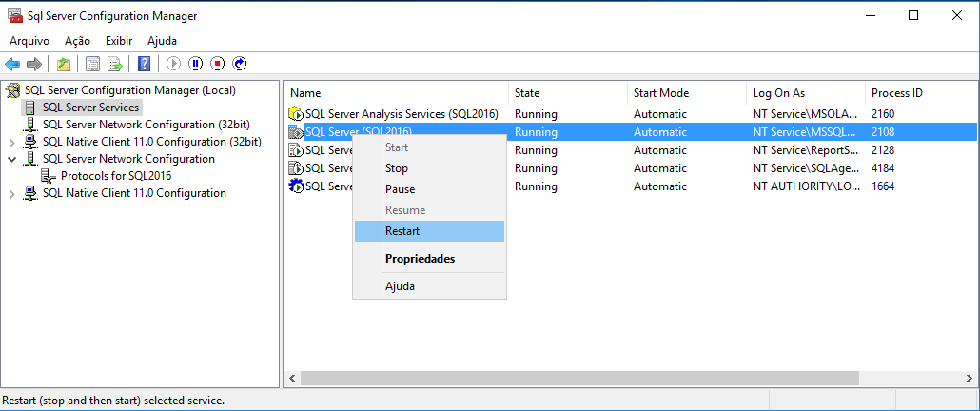Click the NT Service\SQLAge... log on cell
Viewport: 980px width, 411px height.
point(806,168)
